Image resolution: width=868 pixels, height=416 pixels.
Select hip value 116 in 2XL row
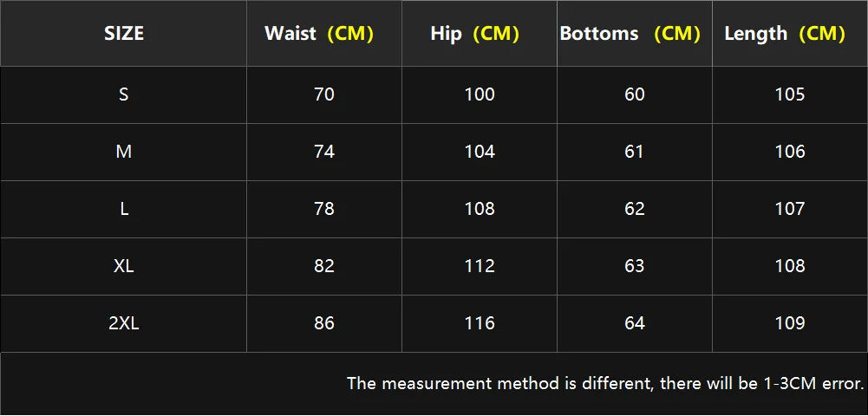[x=480, y=323]
